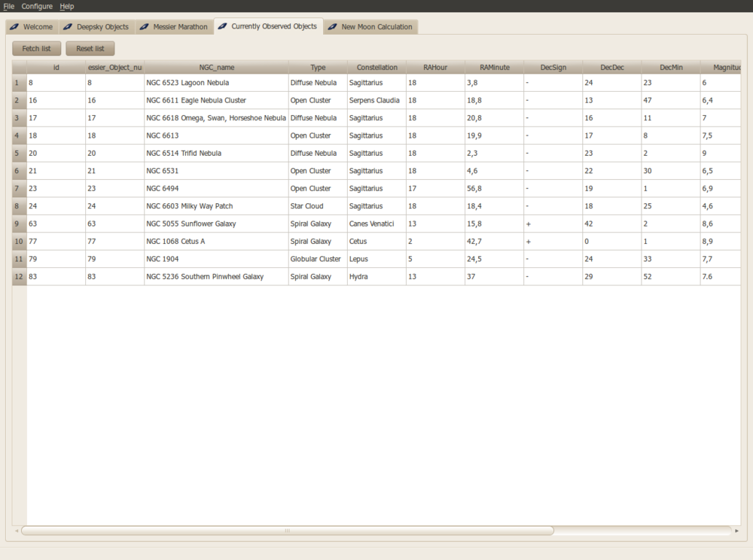Select the NGC 5055 Sunflower Galaxy cell
This screenshot has height=560, width=753.
(x=215, y=224)
